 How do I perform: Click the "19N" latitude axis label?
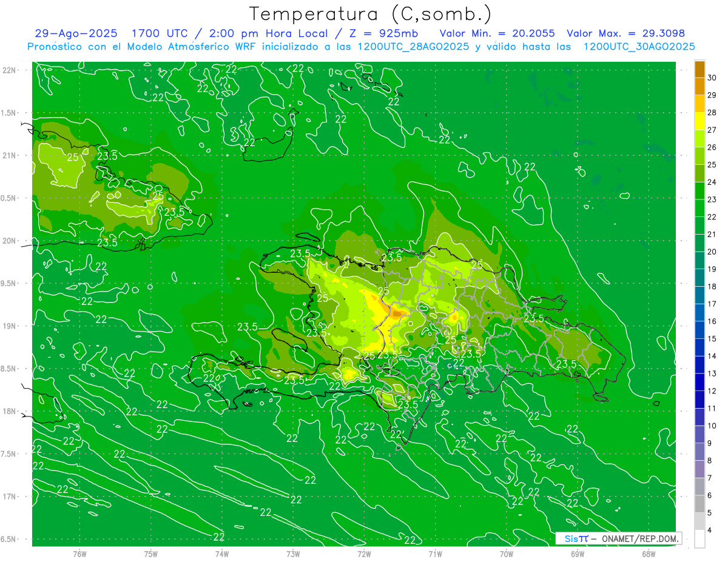coord(10,326)
